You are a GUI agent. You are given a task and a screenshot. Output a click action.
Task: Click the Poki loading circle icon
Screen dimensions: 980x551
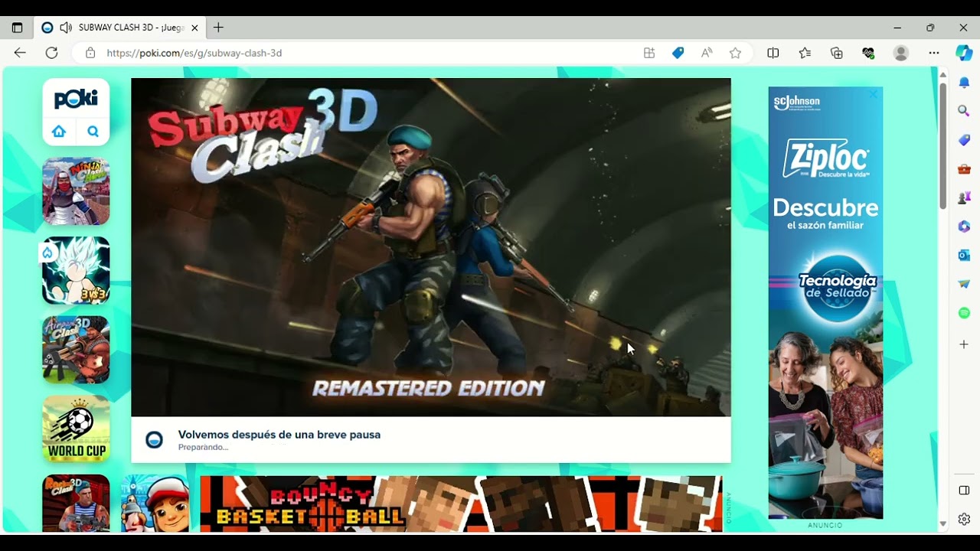(x=155, y=440)
